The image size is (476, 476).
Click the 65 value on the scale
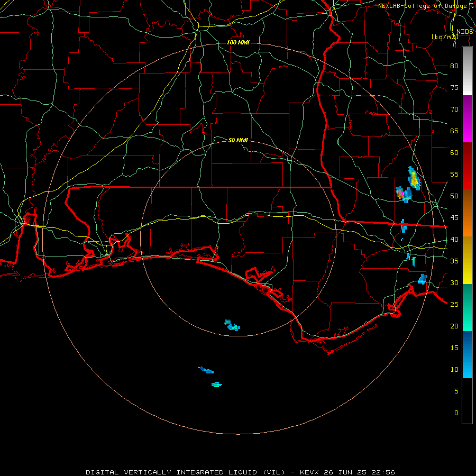coord(454,131)
